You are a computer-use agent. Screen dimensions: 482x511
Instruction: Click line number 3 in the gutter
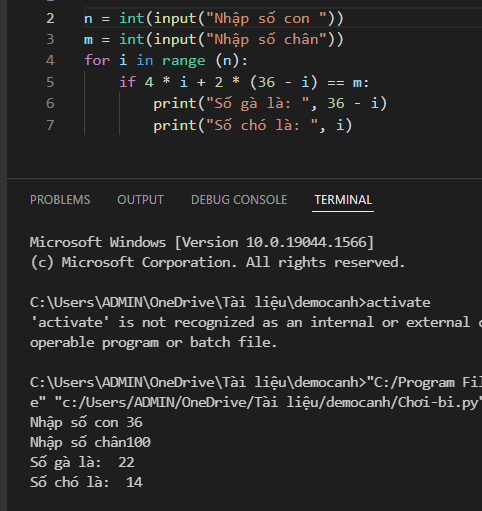click(x=50, y=39)
